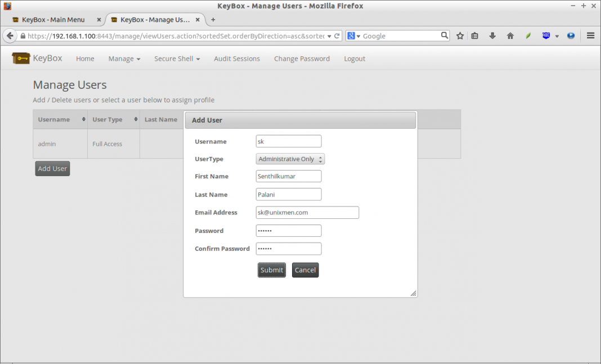Click the Last Name field with Palani
601x364 pixels.
tap(289, 194)
